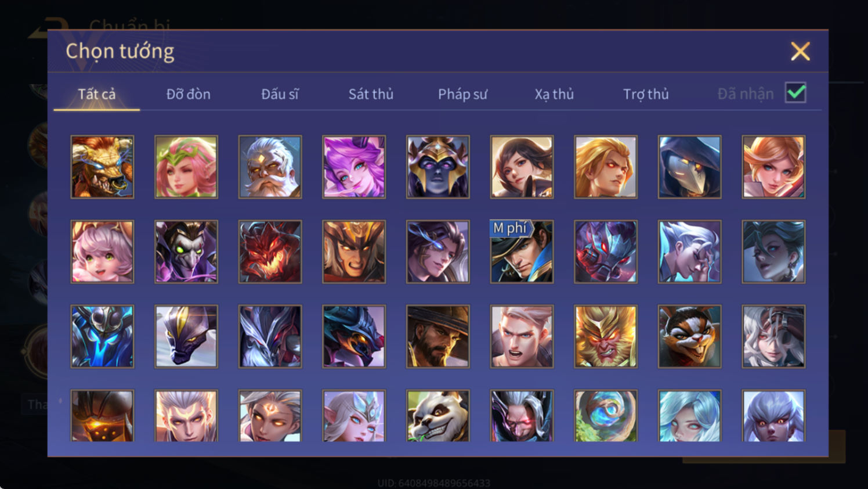Viewport: 868px width, 489px height.
Task: Open the Đấu sĩ tab
Action: click(280, 94)
